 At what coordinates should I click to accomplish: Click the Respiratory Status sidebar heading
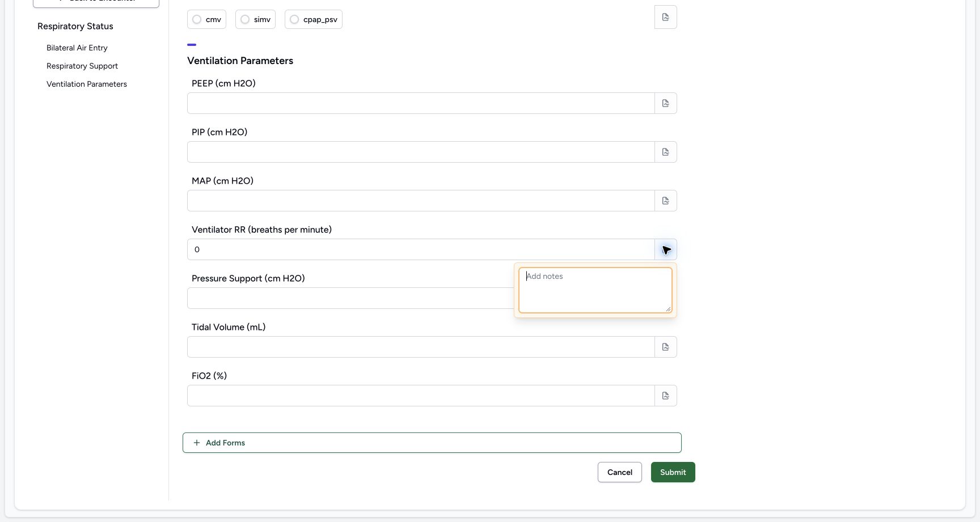coord(75,26)
